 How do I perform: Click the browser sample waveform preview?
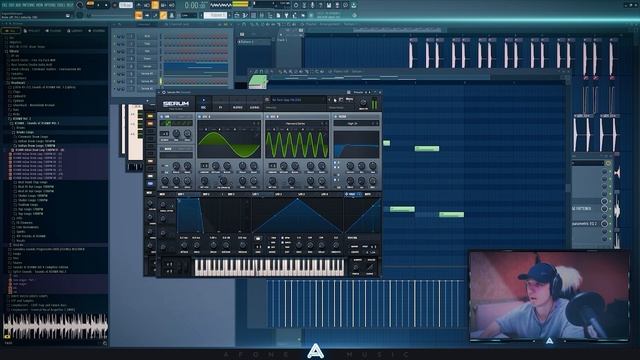55,325
